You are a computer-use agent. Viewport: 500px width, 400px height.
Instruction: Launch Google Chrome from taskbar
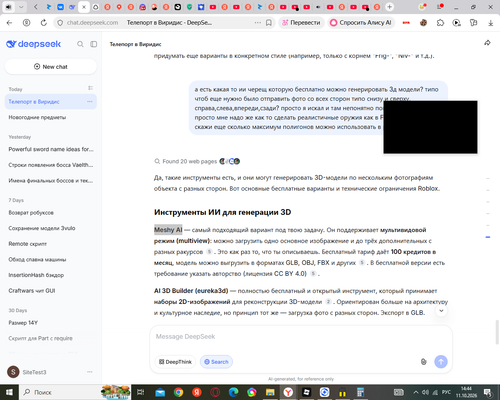pyautogui.click(x=178, y=392)
